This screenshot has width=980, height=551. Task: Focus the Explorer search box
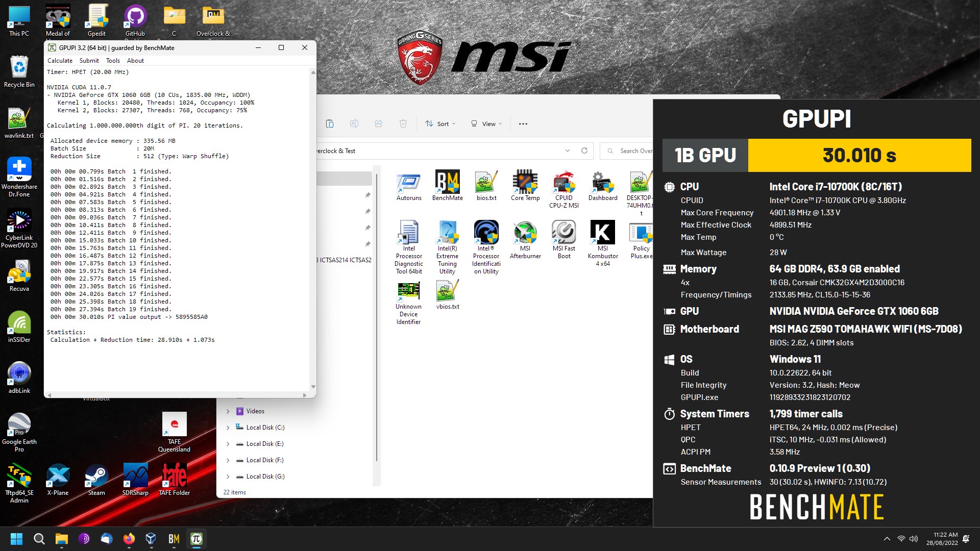pyautogui.click(x=627, y=151)
